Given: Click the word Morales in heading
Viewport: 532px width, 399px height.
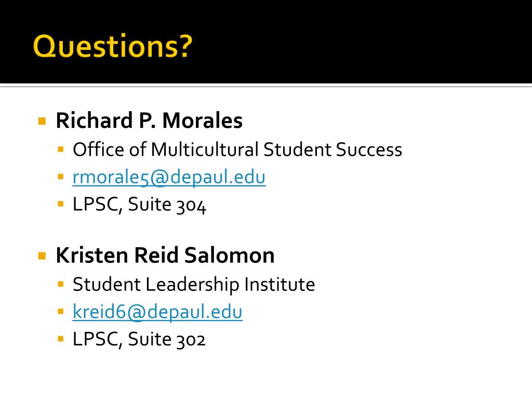Looking at the screenshot, I should point(203,121).
